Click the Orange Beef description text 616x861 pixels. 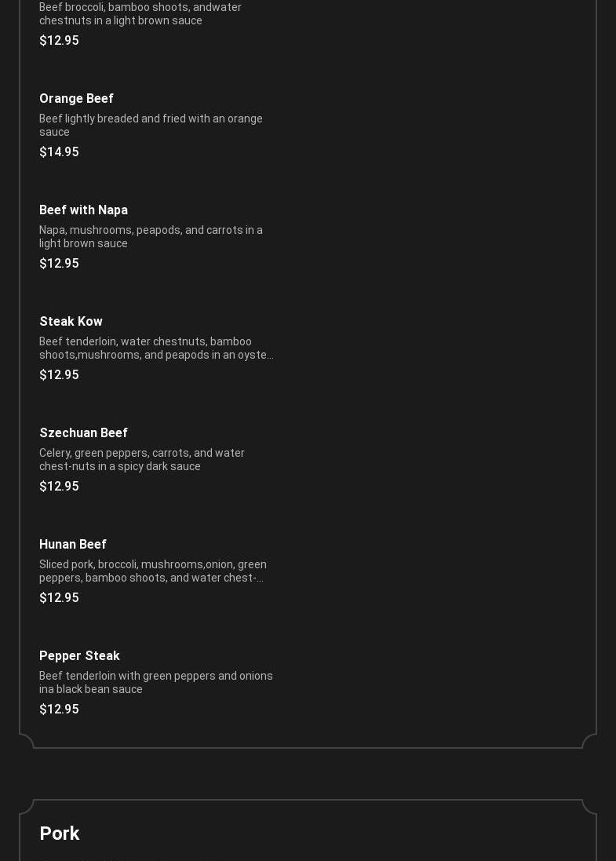[151, 126]
